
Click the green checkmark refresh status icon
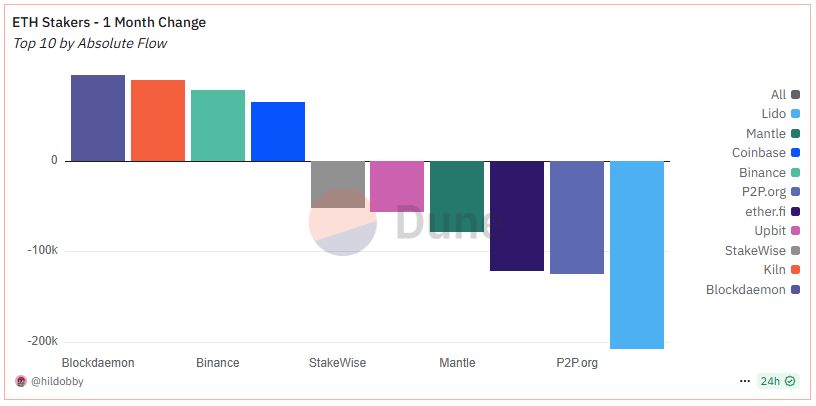[790, 382]
